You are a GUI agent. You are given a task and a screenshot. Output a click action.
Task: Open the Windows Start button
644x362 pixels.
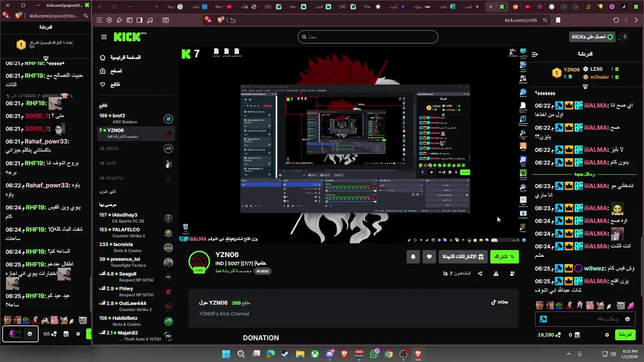(226, 354)
